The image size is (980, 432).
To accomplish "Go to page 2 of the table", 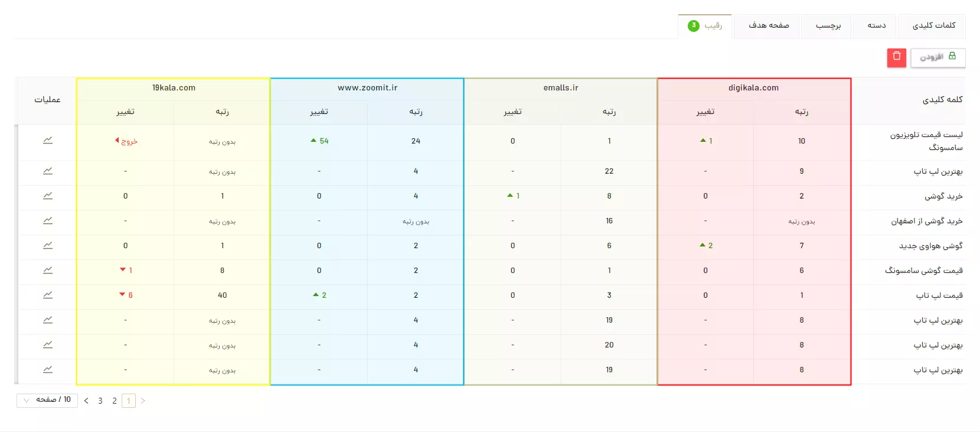I will click(115, 401).
